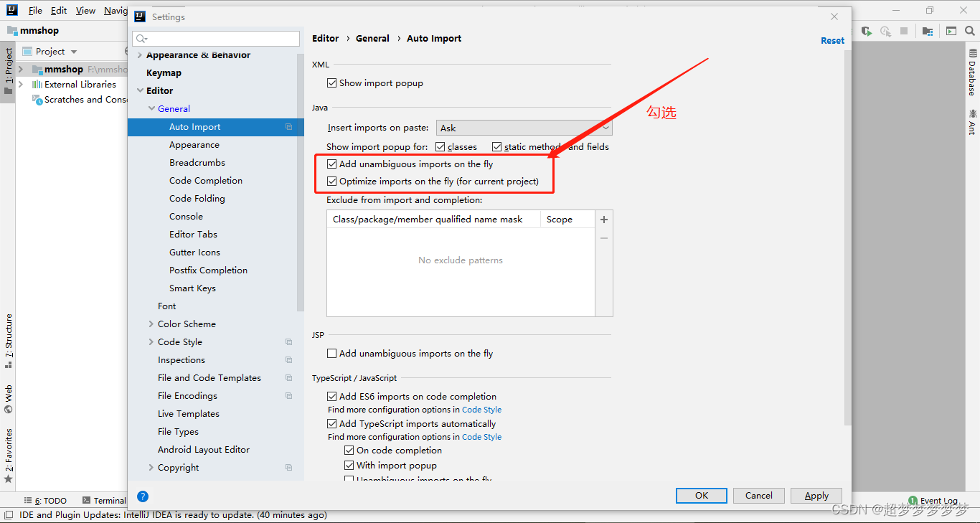980x523 pixels.
Task: Open Code Style link under TypeScript imports
Action: (x=481, y=437)
